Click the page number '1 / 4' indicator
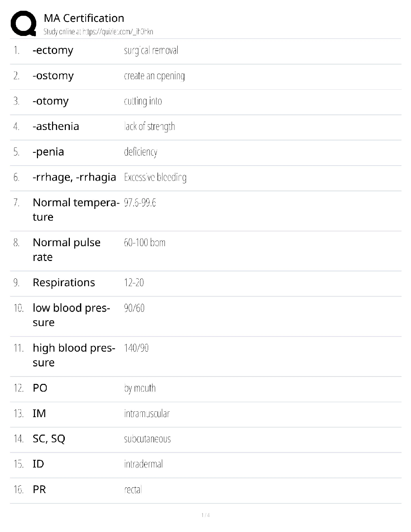This screenshot has width=411, height=532. tap(205, 515)
